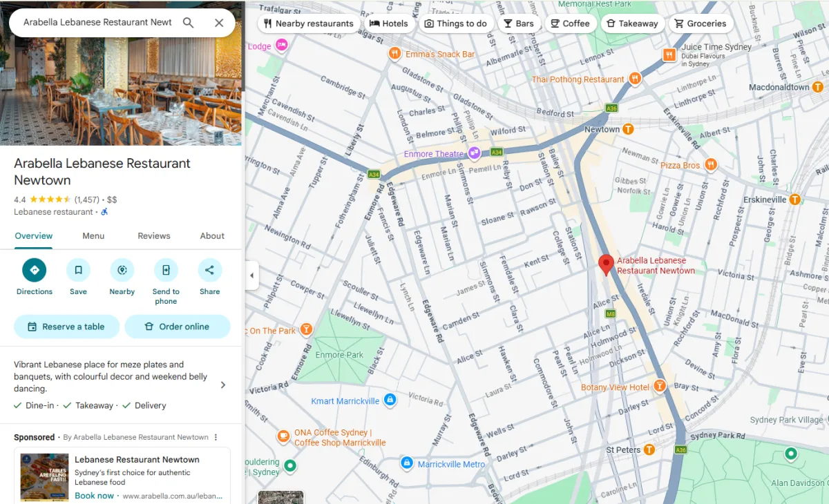The width and height of the screenshot is (829, 504).
Task: Filter map by Nearby restaurants chip
Action: [309, 23]
